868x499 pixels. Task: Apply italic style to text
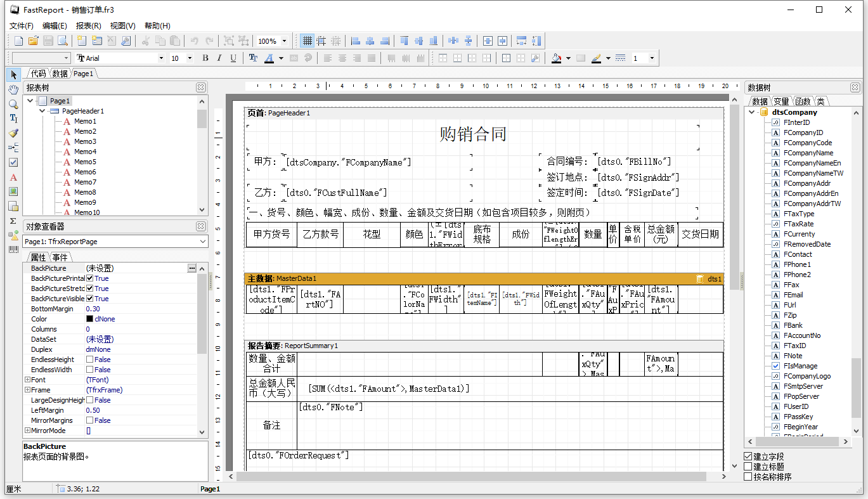(x=219, y=58)
